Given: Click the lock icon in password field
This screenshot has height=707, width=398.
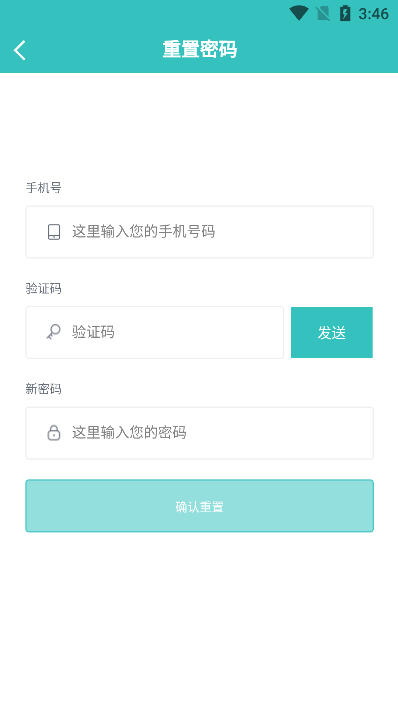Looking at the screenshot, I should tap(54, 432).
